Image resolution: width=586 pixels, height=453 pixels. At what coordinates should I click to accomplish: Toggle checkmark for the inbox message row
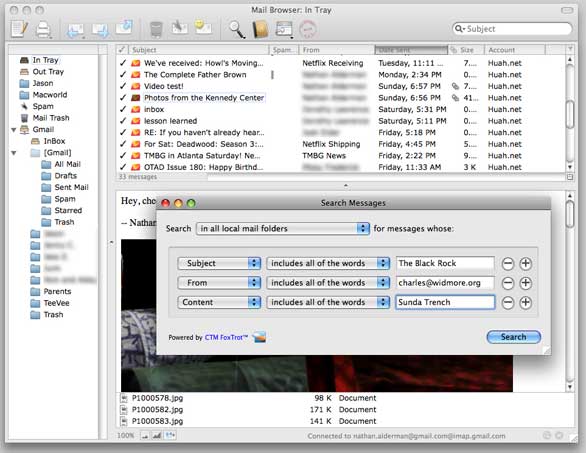tap(123, 109)
